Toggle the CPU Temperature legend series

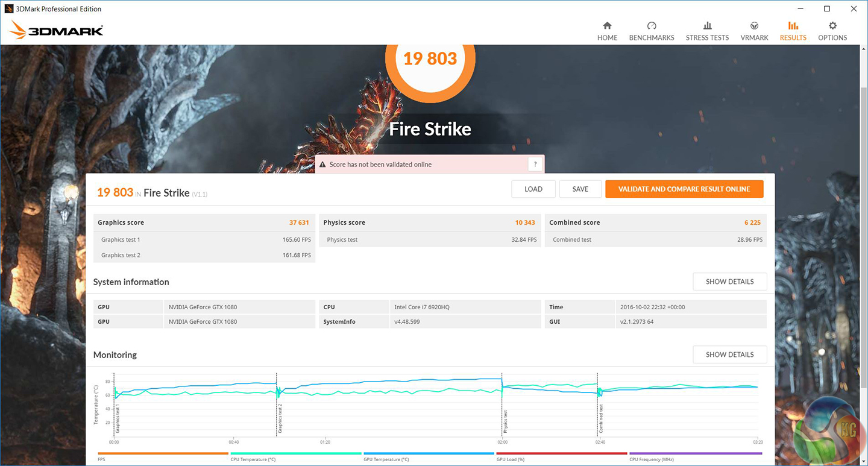pos(295,454)
